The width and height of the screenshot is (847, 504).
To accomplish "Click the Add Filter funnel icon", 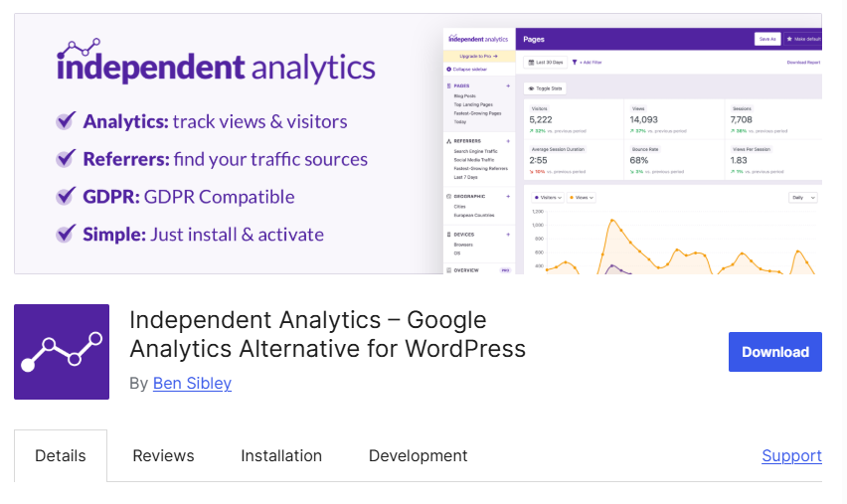I will point(574,62).
